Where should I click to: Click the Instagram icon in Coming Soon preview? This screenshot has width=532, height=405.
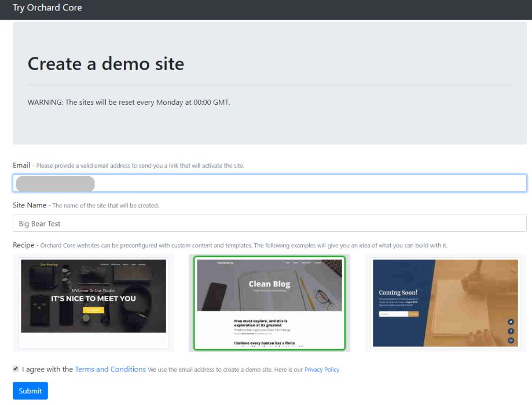point(511,340)
